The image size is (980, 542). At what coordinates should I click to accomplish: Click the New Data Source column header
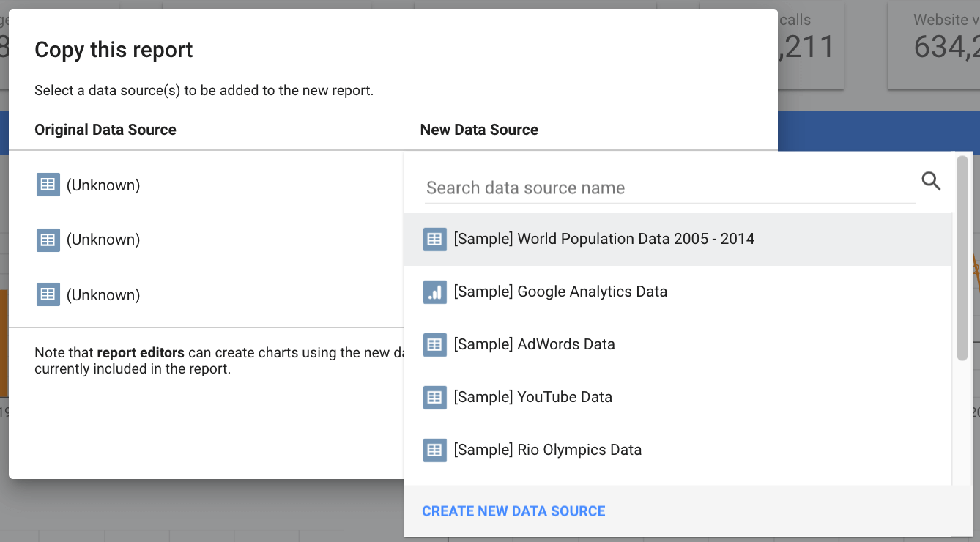coord(479,130)
